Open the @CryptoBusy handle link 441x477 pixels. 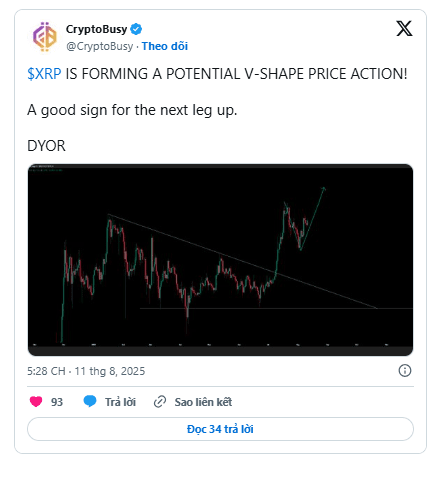[100, 46]
